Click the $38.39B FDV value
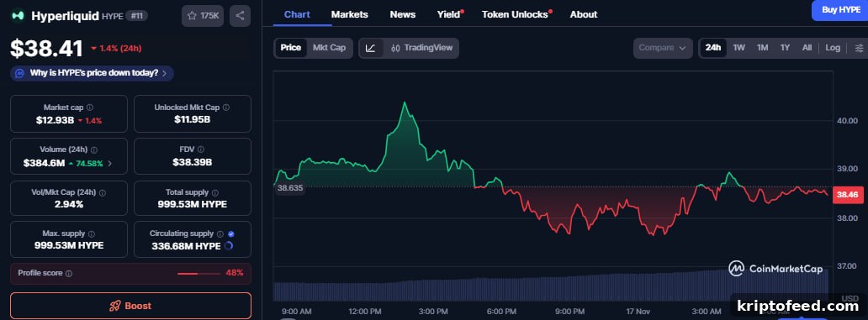The height and width of the screenshot is (320, 868). point(192,162)
